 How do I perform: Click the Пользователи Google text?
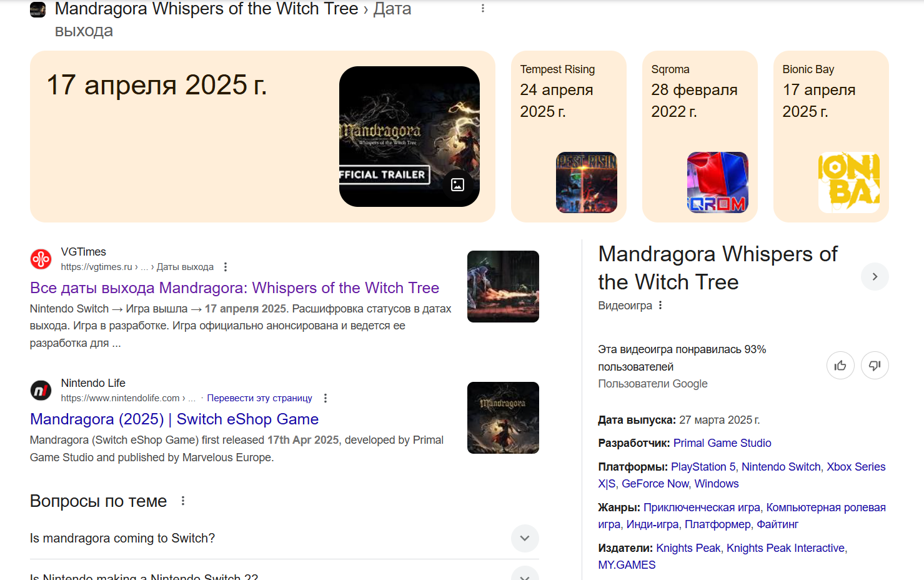click(653, 384)
